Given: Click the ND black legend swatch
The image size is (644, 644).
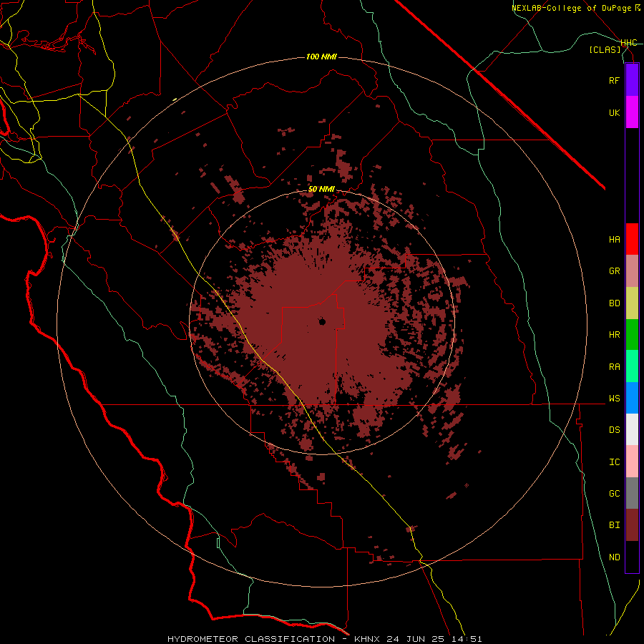Looking at the screenshot, I should 632,557.
